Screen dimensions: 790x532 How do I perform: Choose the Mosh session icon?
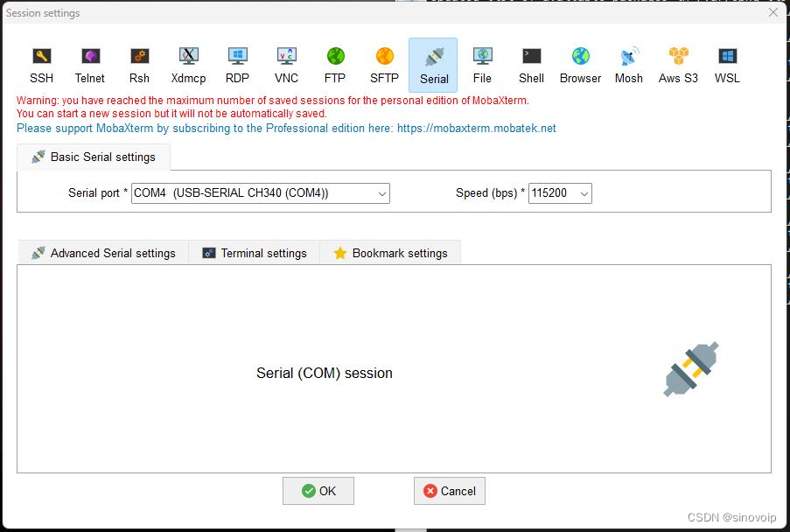(629, 65)
